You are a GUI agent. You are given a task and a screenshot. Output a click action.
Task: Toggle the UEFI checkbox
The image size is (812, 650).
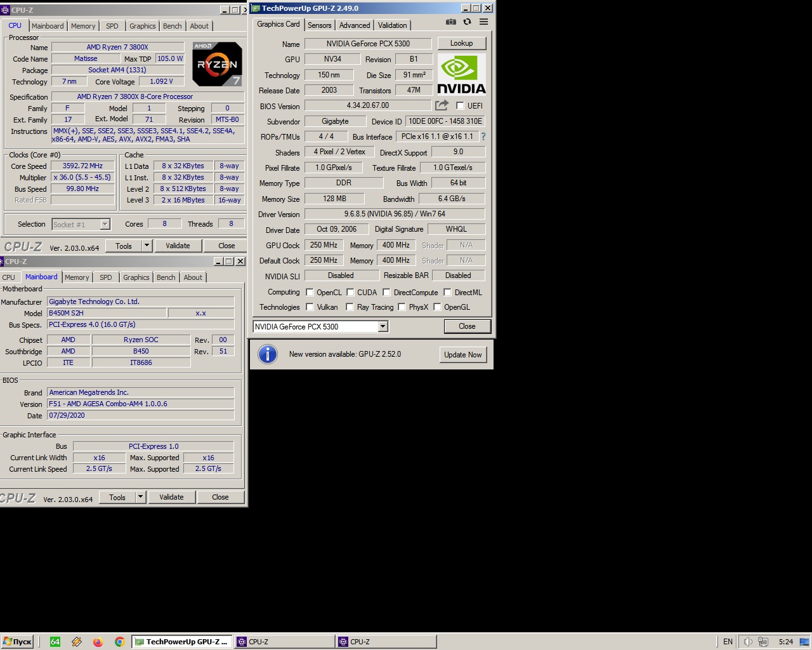[x=460, y=106]
